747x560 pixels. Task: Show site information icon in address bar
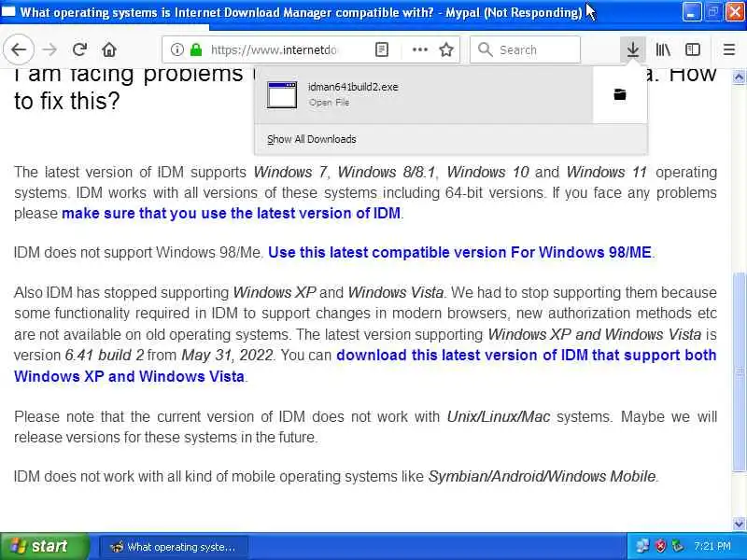click(x=176, y=49)
